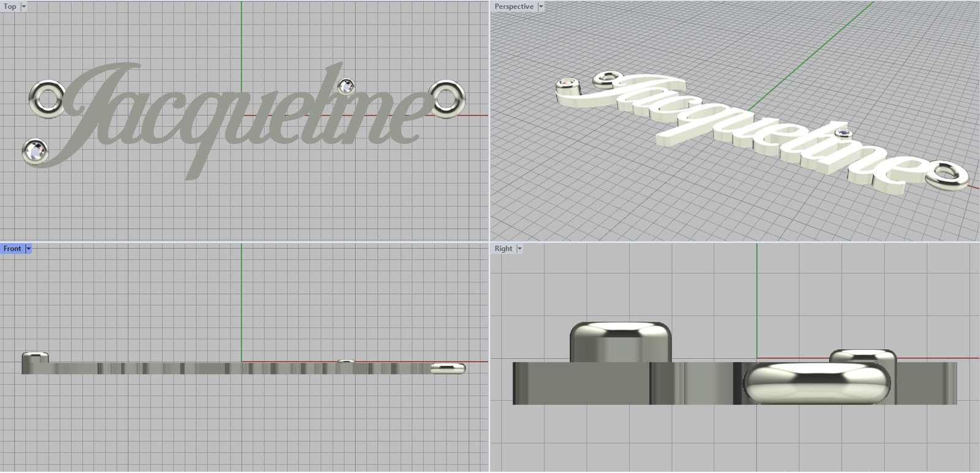Pick the lower-left gemstone in Top view
980x473 pixels.
point(35,151)
